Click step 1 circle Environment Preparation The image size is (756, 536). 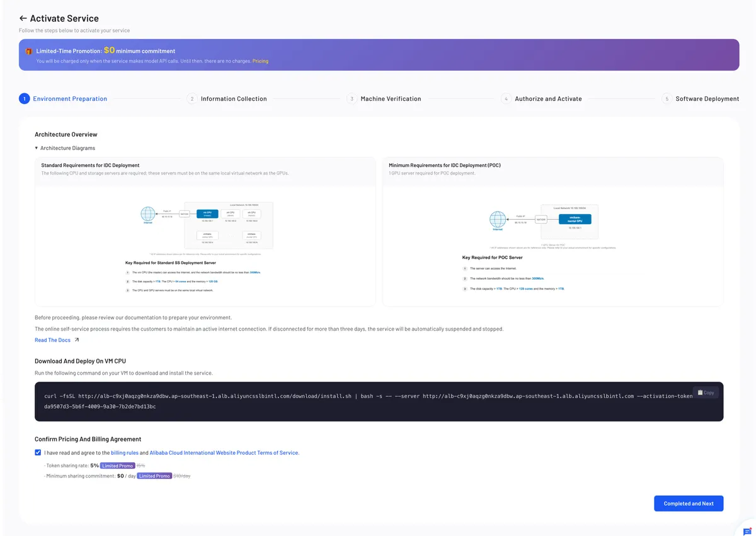click(x=24, y=99)
